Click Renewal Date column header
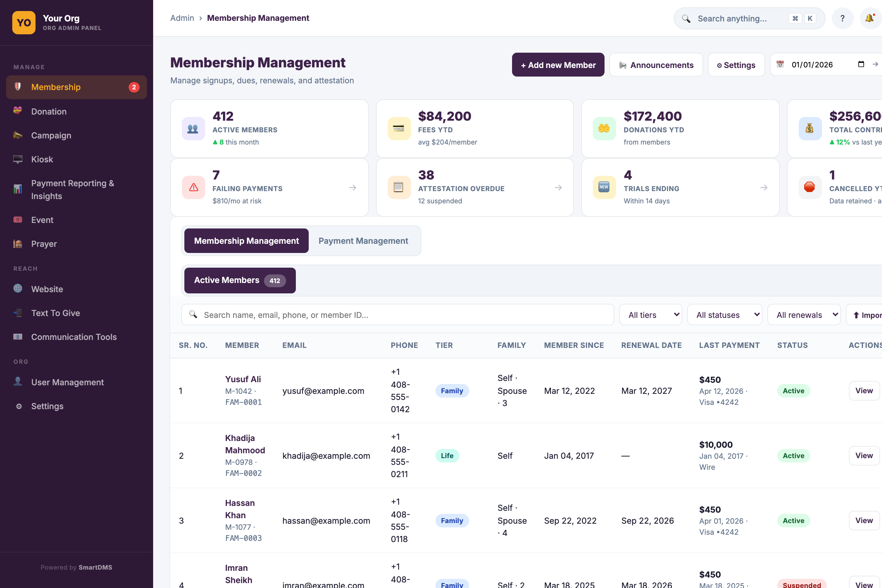Viewport: 882px width, 588px height. pyautogui.click(x=651, y=345)
